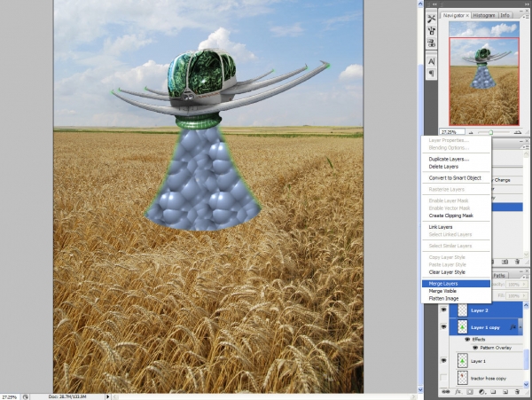Screen dimensions: 532x400
Task: Click the Create New Layer icon
Action: click(x=505, y=392)
